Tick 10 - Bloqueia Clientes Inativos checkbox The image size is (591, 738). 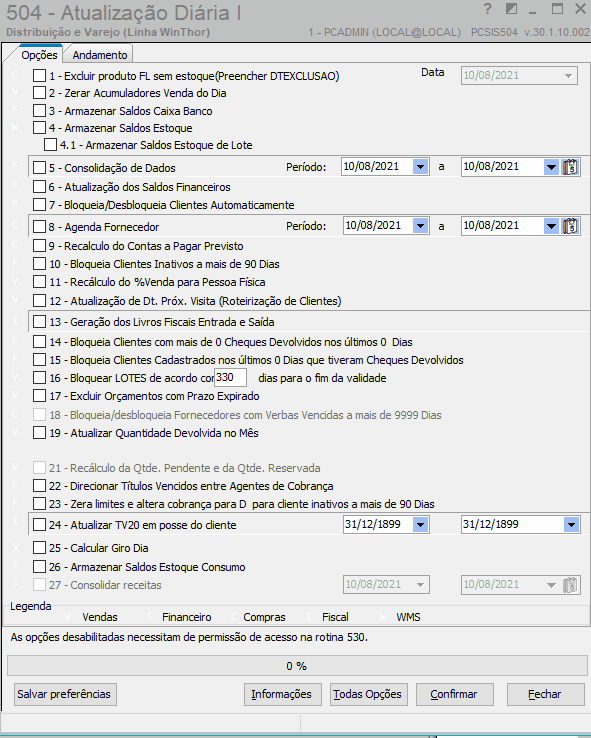(40, 264)
